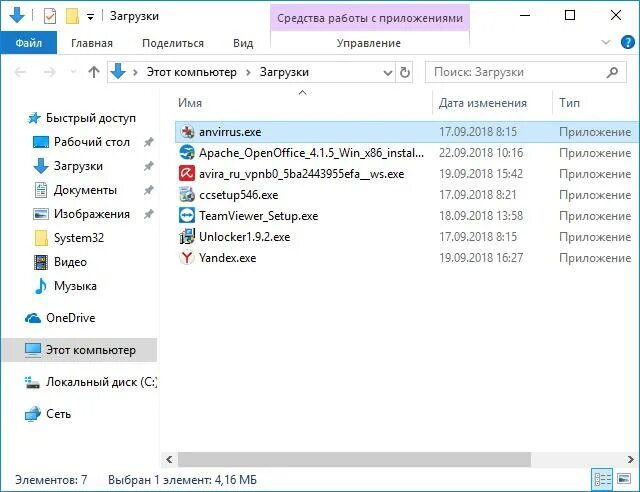Open the Поделиться ribbon tab
Screen dimensions: 640x492
(173, 43)
